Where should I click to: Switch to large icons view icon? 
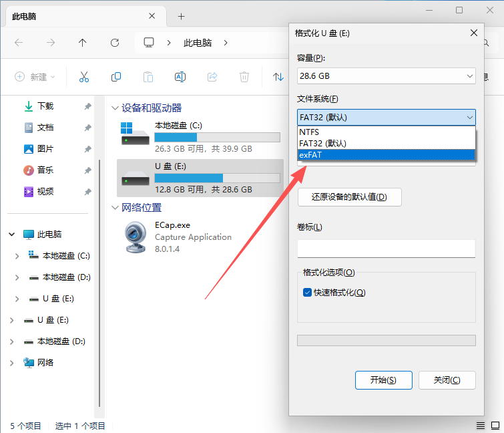coord(495,426)
